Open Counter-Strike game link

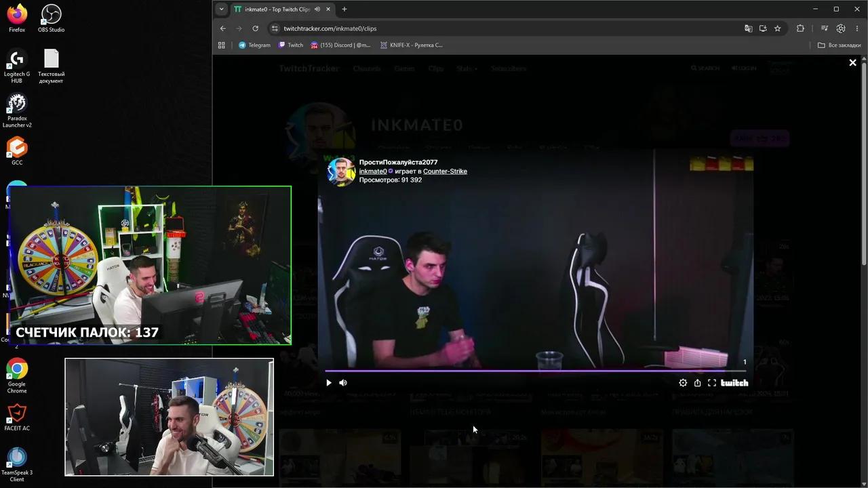(x=445, y=171)
